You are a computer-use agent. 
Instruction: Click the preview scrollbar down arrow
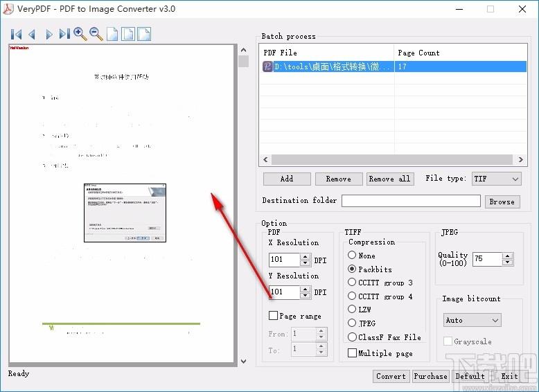click(243, 361)
